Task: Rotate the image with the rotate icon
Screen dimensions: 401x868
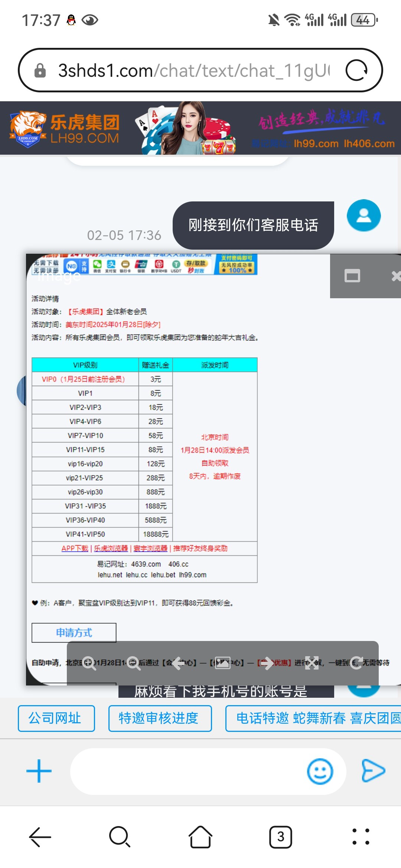Action: point(356,662)
